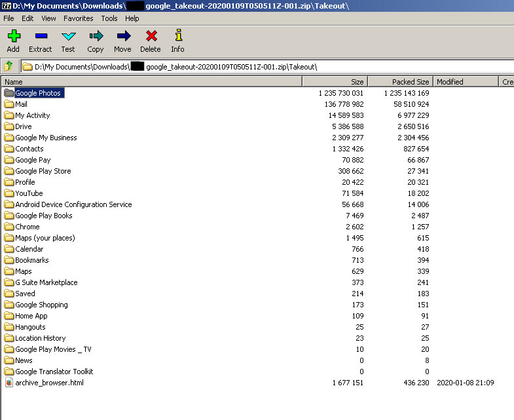
Task: Open the Info properties icon
Action: pos(178,35)
